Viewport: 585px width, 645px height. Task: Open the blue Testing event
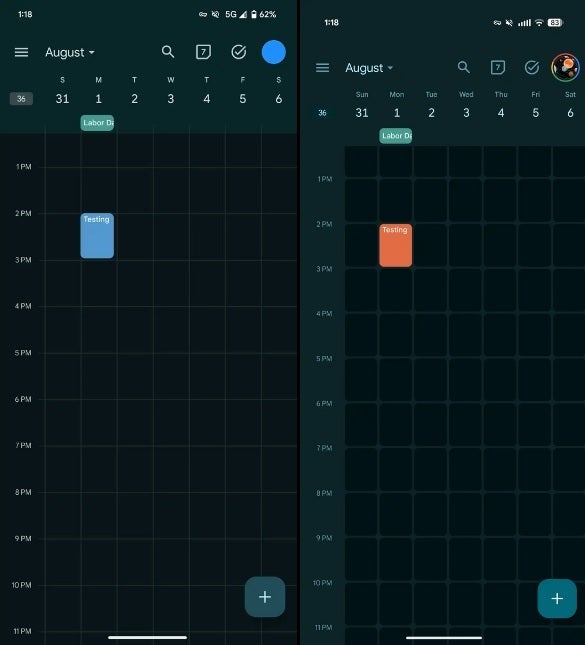click(97, 236)
